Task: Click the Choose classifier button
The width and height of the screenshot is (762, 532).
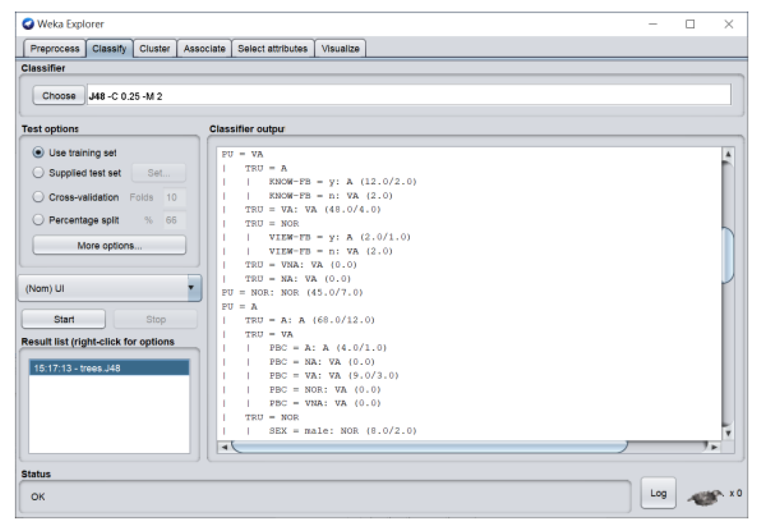Action: coord(59,96)
